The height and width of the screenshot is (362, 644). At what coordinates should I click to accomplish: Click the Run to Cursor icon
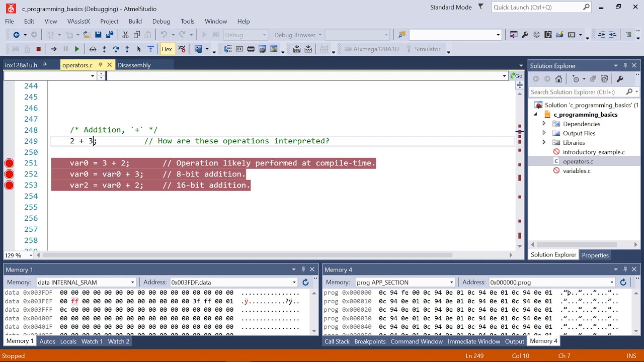coord(139,49)
